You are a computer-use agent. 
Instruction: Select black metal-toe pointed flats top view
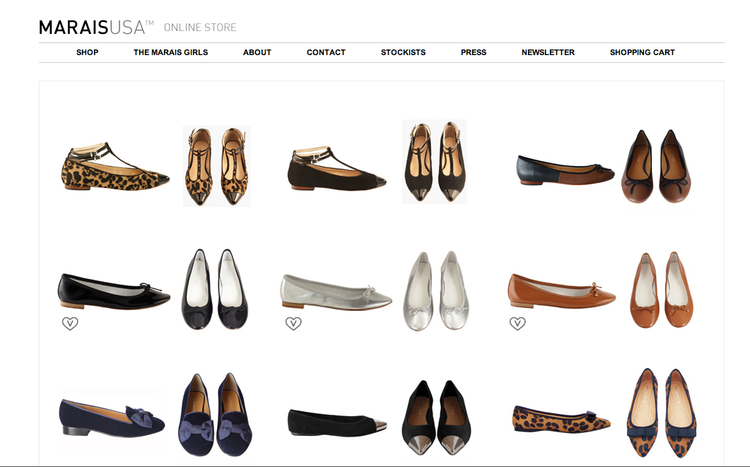pos(436,417)
